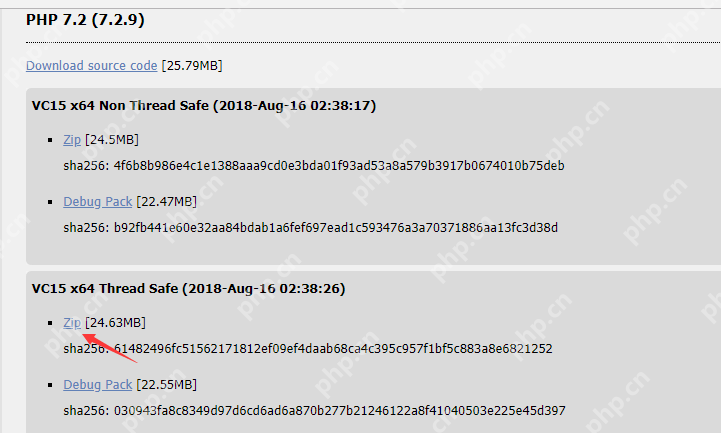This screenshot has width=721, height=433.
Task: Click the PHP 7.2 (7.2.9) heading
Action: (x=85, y=20)
